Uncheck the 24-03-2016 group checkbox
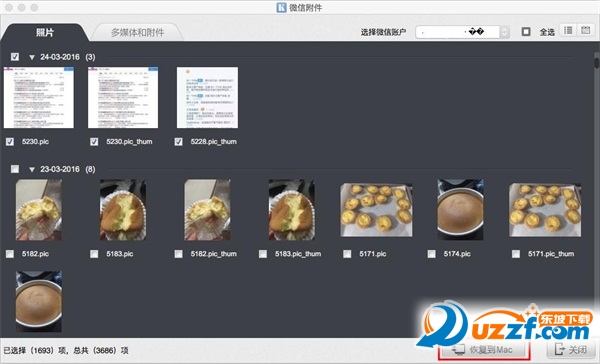 coord(15,57)
